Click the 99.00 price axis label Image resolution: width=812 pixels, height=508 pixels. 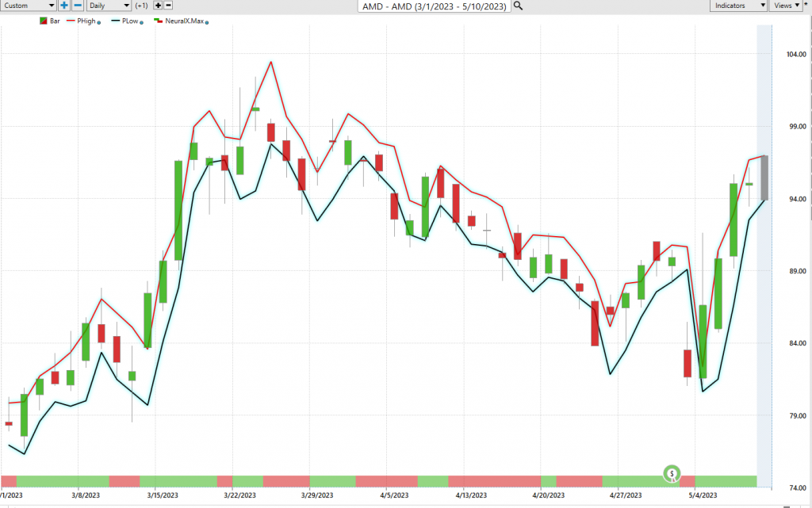[x=796, y=126]
